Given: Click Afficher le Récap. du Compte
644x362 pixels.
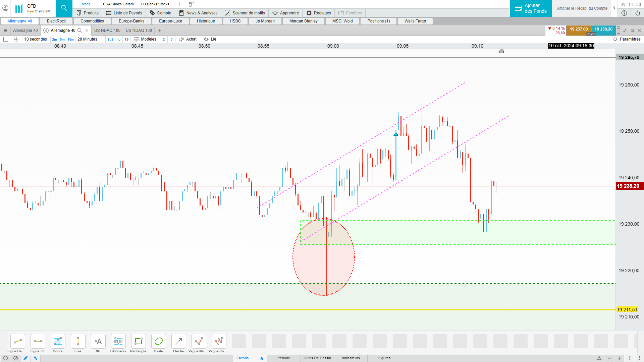Looking at the screenshot, I should (582, 8).
